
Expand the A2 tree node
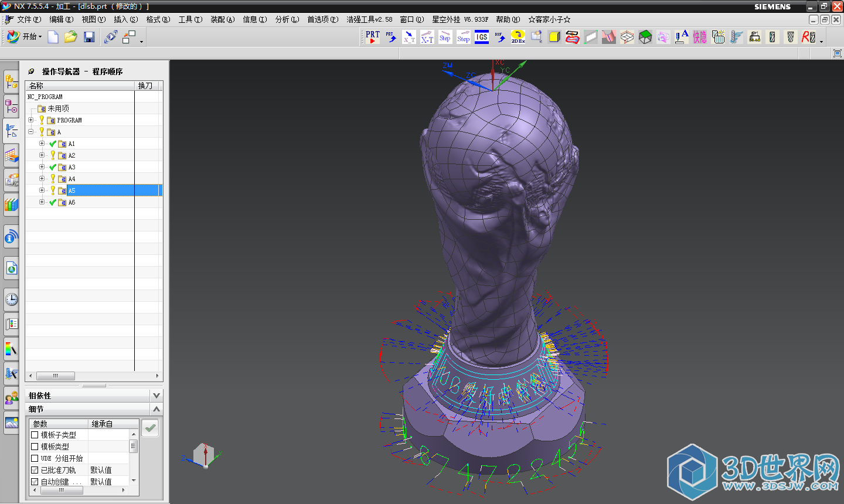(42, 155)
